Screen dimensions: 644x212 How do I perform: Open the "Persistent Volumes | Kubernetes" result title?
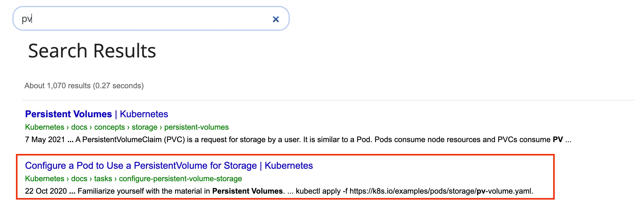[x=96, y=114]
